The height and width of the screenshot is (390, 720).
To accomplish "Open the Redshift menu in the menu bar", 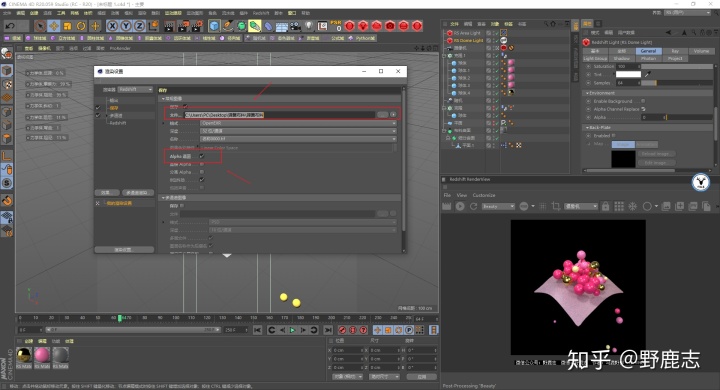I will (260, 13).
